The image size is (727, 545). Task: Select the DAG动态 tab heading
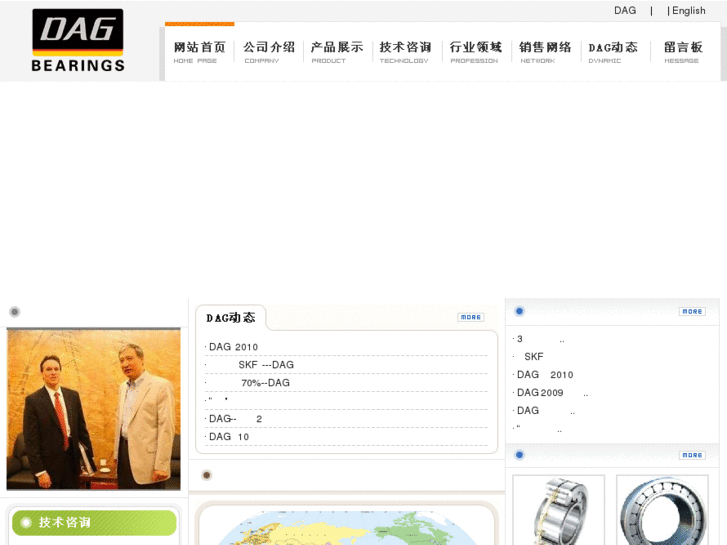point(230,318)
